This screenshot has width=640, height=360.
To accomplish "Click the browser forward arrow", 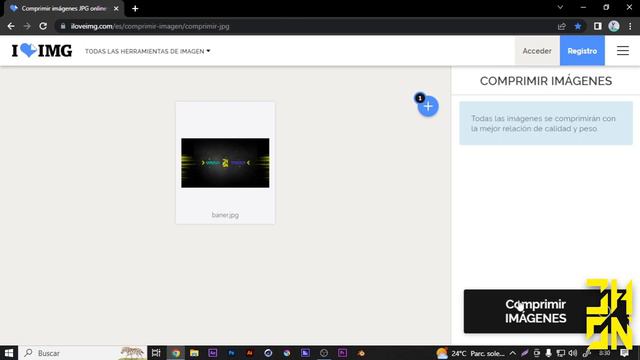I will point(27,26).
